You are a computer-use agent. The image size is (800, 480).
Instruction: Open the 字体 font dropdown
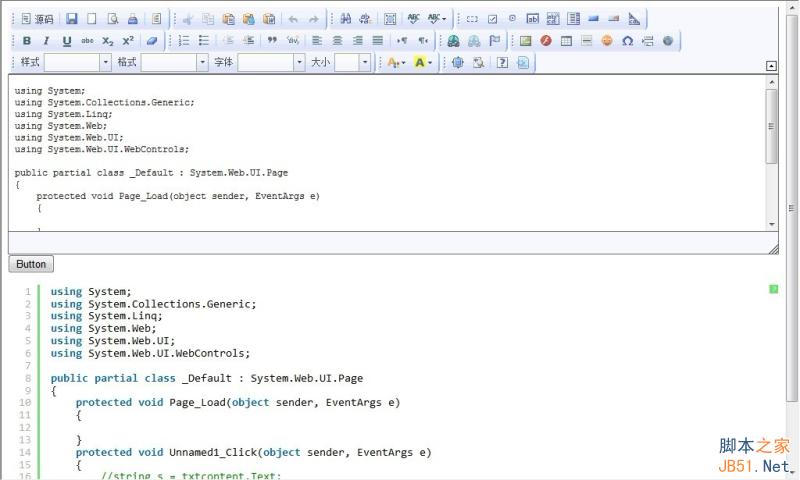tap(299, 62)
